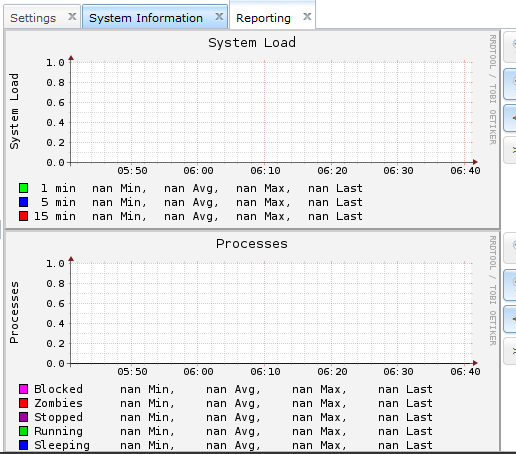Click the '1 min' legend label
The width and height of the screenshot is (516, 454).
pos(58,188)
